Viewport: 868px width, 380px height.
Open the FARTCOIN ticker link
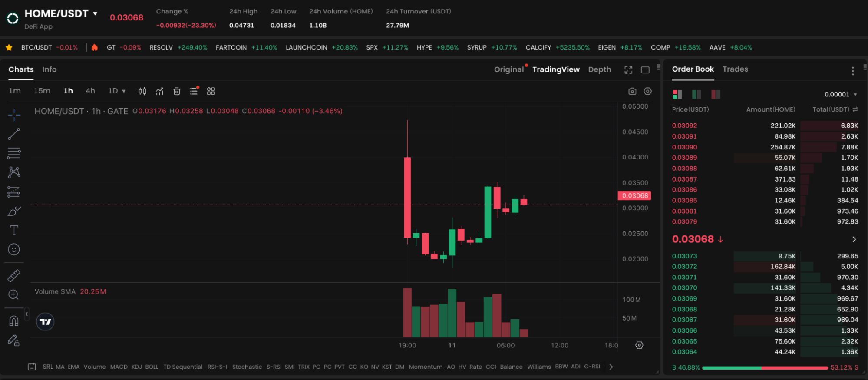tap(246, 47)
